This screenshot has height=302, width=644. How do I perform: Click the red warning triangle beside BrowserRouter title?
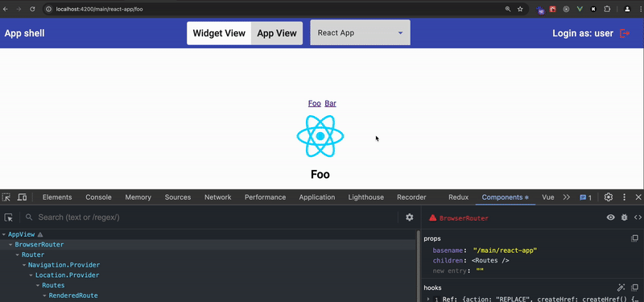click(432, 217)
